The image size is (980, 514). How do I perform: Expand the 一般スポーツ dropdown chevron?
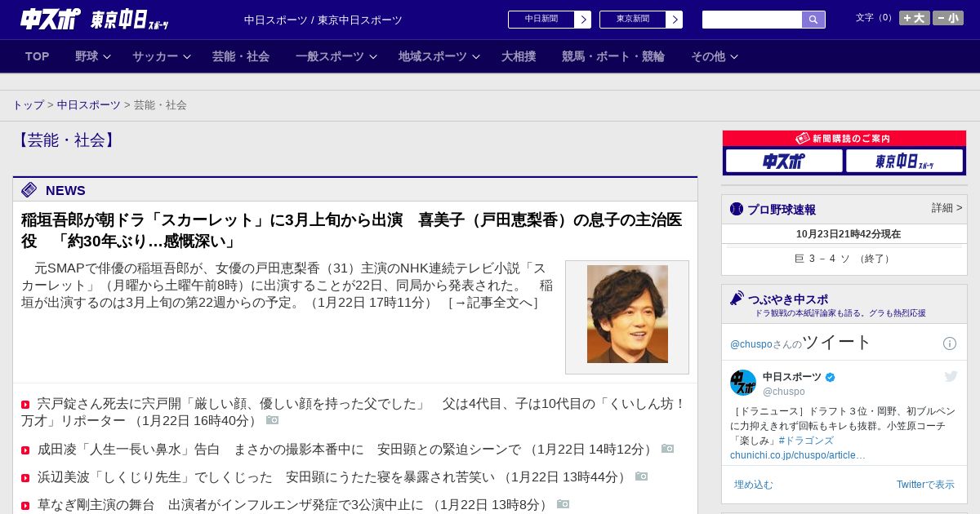(373, 56)
